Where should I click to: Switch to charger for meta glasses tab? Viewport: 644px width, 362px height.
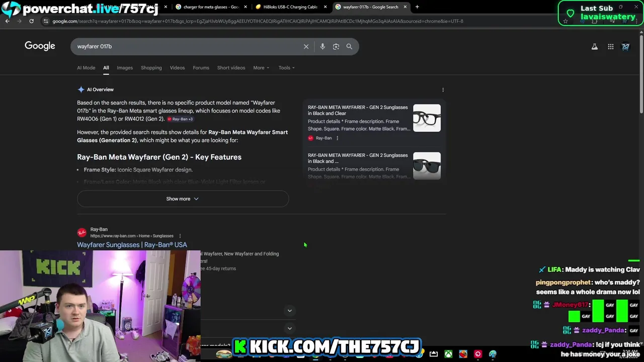tap(210, 7)
